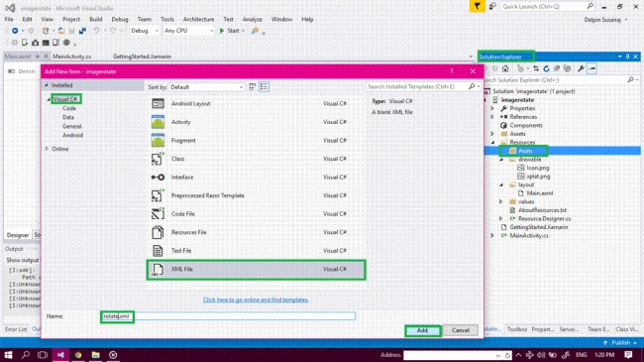This screenshot has width=644, height=362.
Task: Select the Interface template icon
Action: (158, 178)
